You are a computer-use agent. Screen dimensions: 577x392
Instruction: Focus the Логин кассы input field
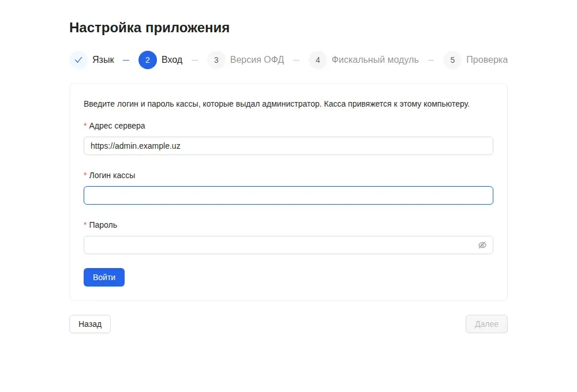(x=288, y=195)
